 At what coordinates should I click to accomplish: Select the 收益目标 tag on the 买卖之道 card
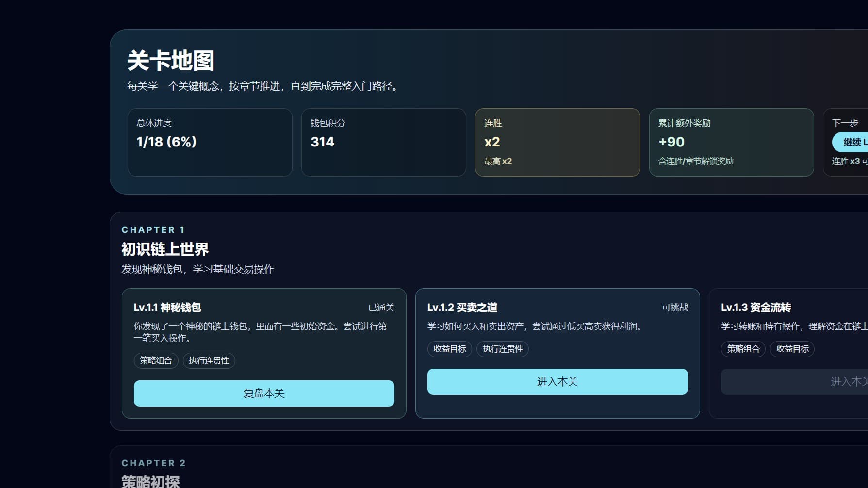click(449, 349)
